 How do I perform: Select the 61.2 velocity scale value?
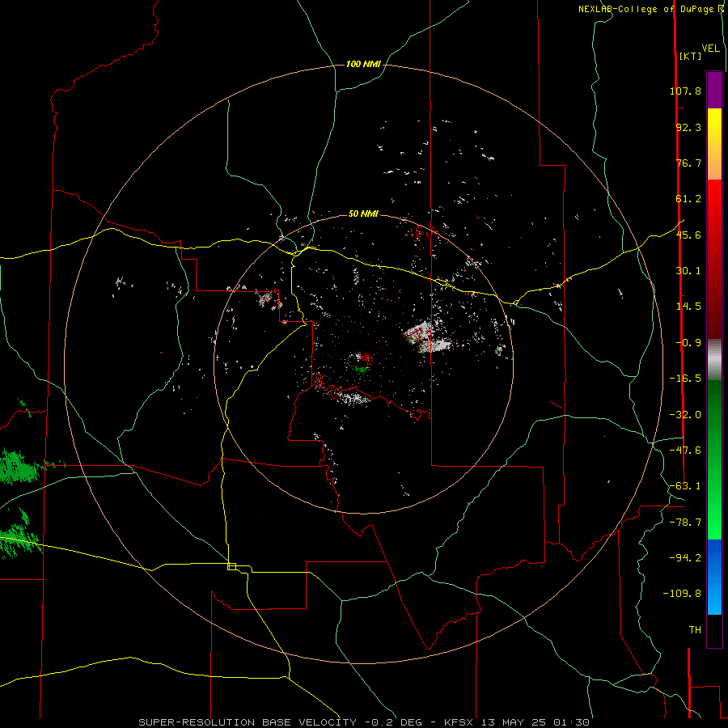(688, 199)
